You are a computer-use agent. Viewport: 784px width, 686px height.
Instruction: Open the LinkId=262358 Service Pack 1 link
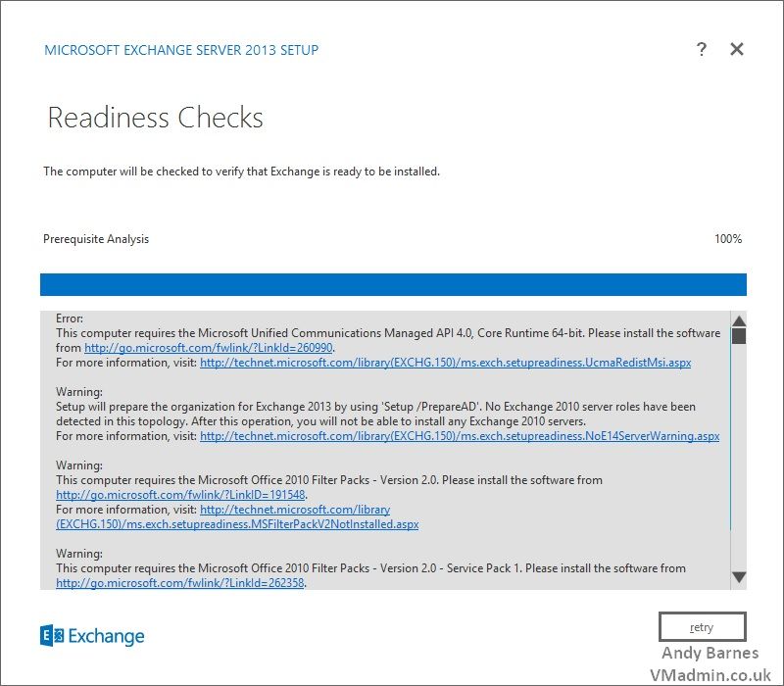tap(180, 583)
